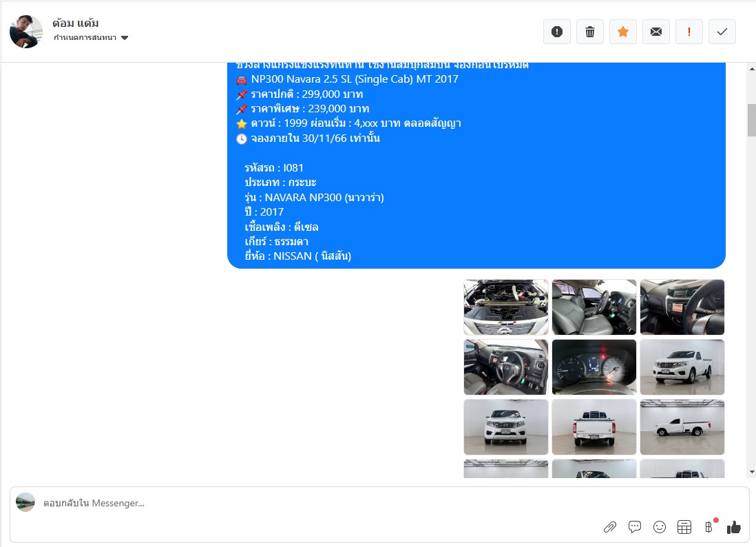Expand the กำหนดการสนทนา dropdown

(x=91, y=38)
